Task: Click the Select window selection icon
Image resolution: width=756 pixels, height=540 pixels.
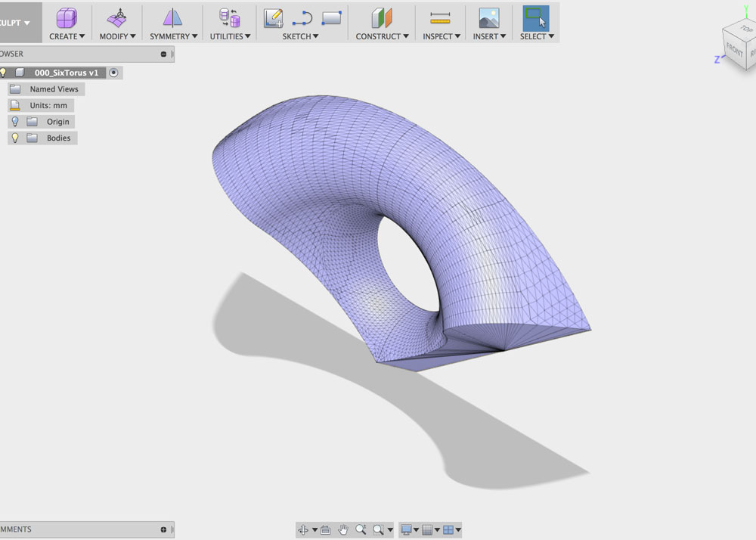Action: click(536, 18)
